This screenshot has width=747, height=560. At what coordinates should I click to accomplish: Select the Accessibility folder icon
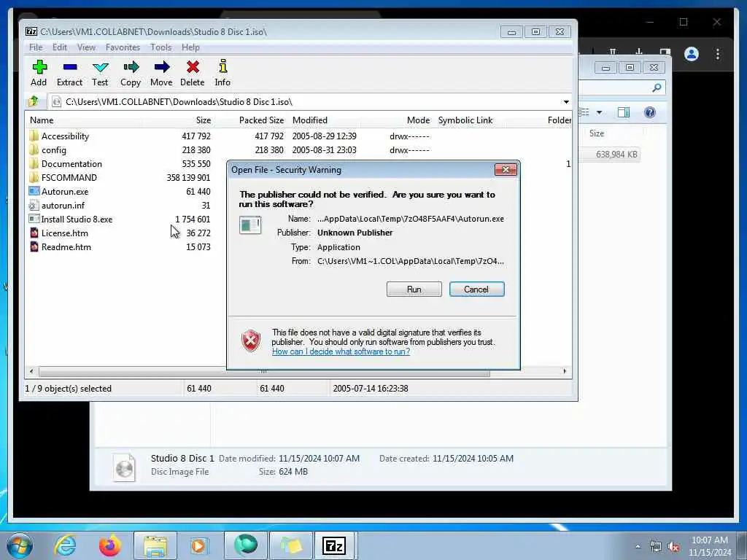(x=34, y=136)
